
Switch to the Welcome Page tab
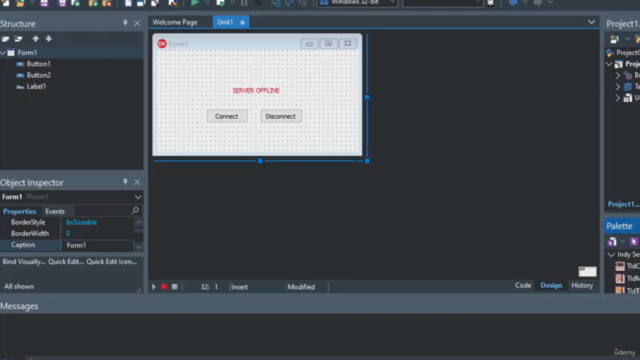(x=175, y=22)
